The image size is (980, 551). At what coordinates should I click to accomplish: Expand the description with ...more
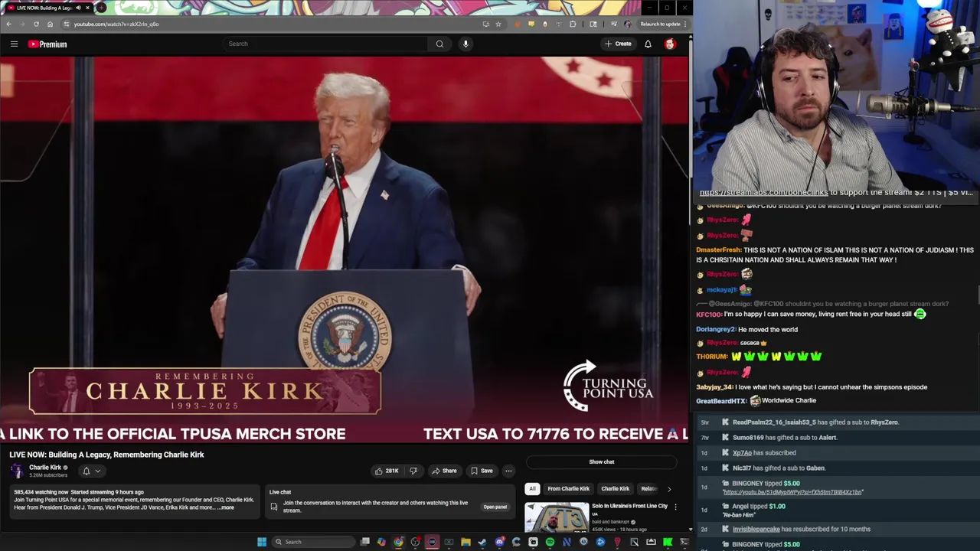pyautogui.click(x=226, y=507)
